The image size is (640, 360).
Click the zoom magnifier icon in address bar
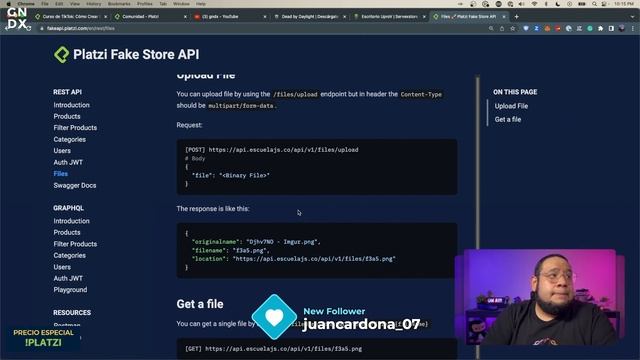[x=491, y=29]
